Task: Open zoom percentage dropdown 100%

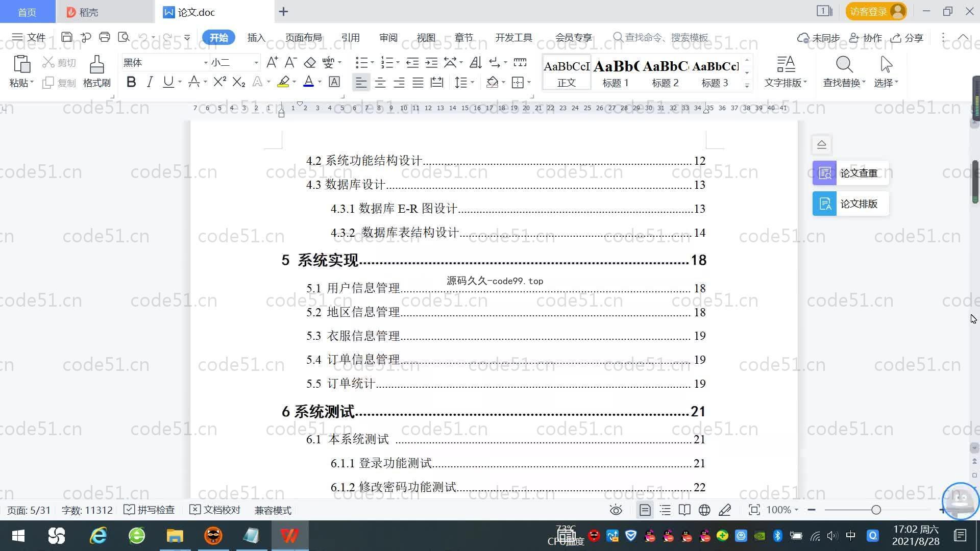Action: click(x=782, y=510)
